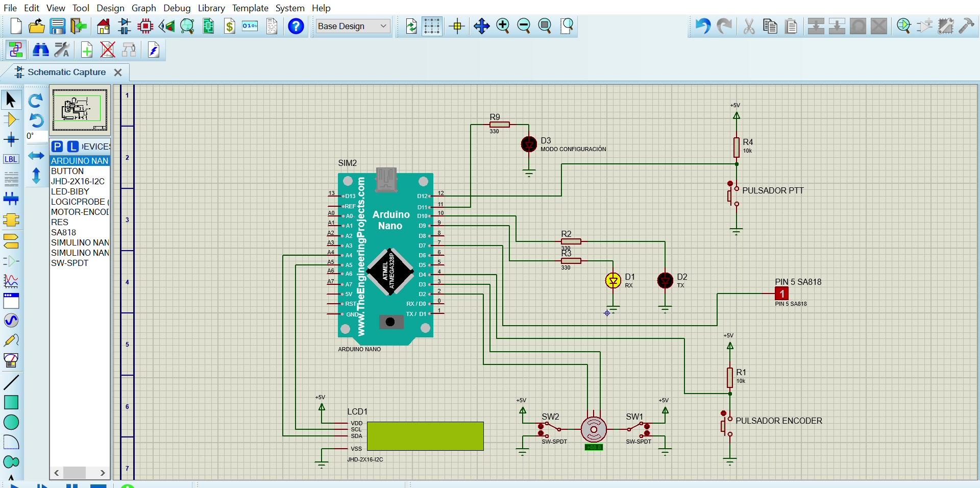
Task: Click the Zoom In magnifier icon
Action: [503, 26]
